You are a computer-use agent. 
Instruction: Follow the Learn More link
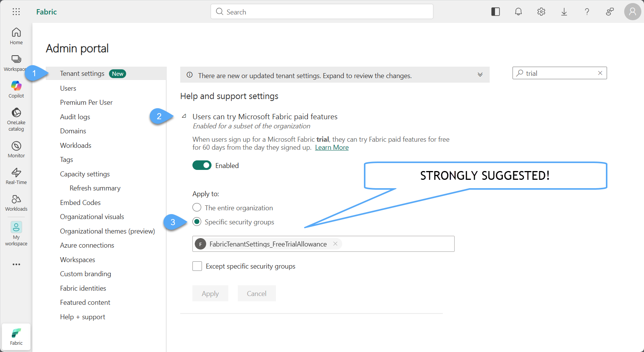point(332,147)
